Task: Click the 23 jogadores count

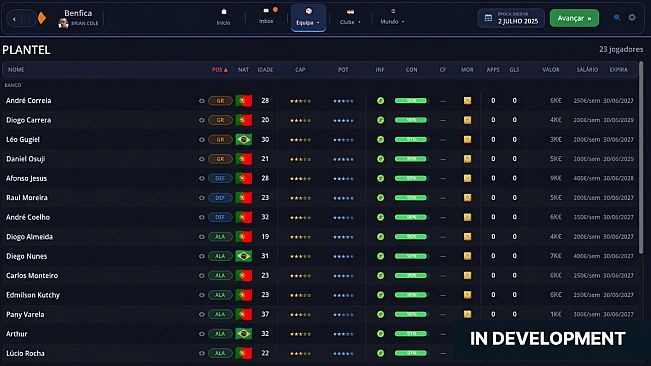Action: [621, 49]
